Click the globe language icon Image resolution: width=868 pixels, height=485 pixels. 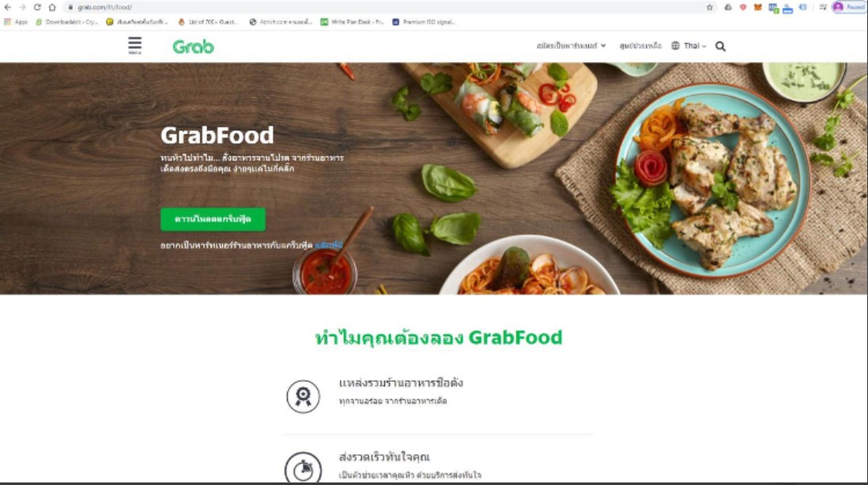[x=675, y=46]
